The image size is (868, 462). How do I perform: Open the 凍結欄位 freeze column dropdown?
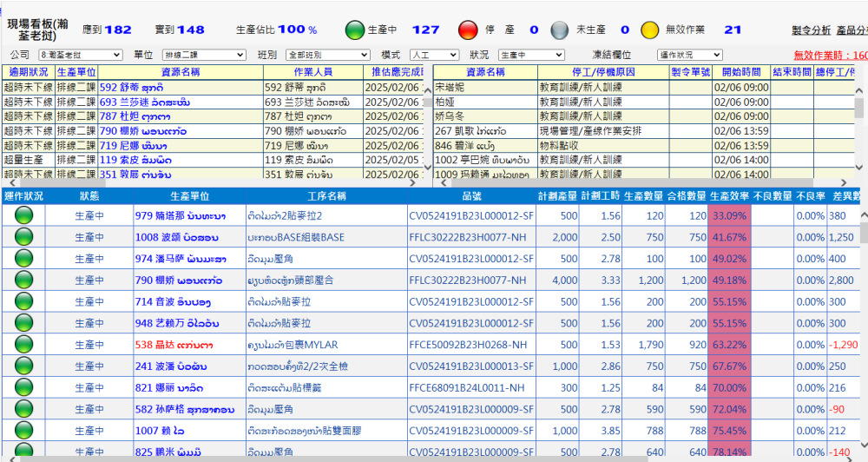coord(689,55)
